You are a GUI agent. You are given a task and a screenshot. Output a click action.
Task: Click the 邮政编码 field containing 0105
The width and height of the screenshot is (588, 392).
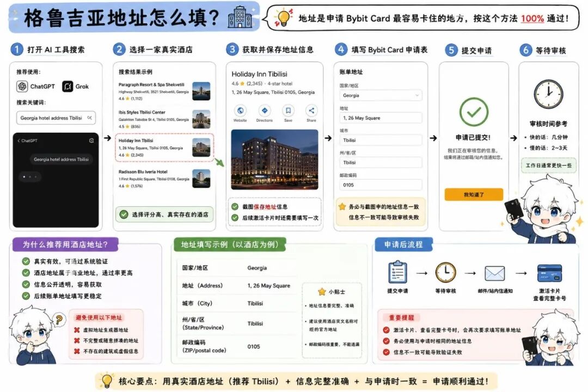tap(381, 185)
